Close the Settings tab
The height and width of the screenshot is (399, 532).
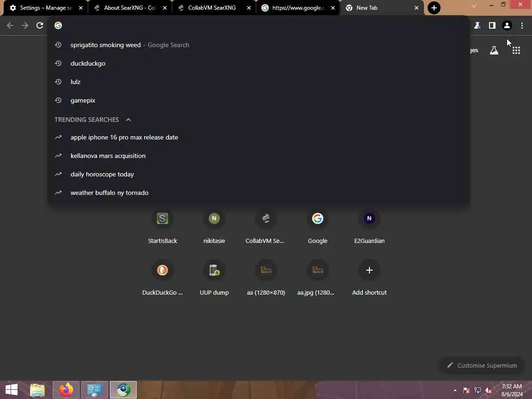point(81,8)
